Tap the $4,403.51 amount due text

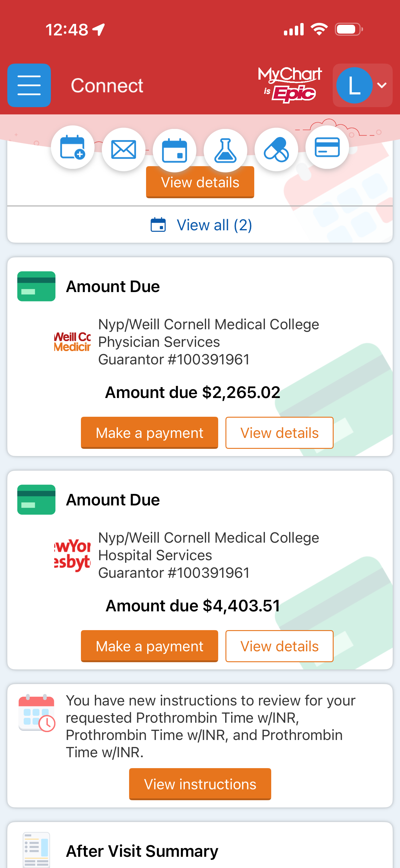(x=193, y=606)
